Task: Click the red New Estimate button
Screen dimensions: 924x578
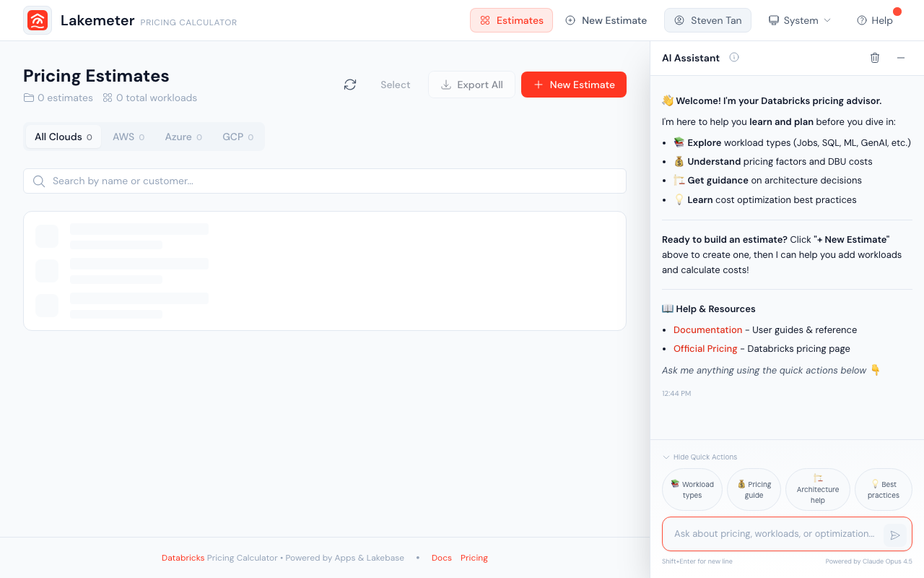Action: 574,85
